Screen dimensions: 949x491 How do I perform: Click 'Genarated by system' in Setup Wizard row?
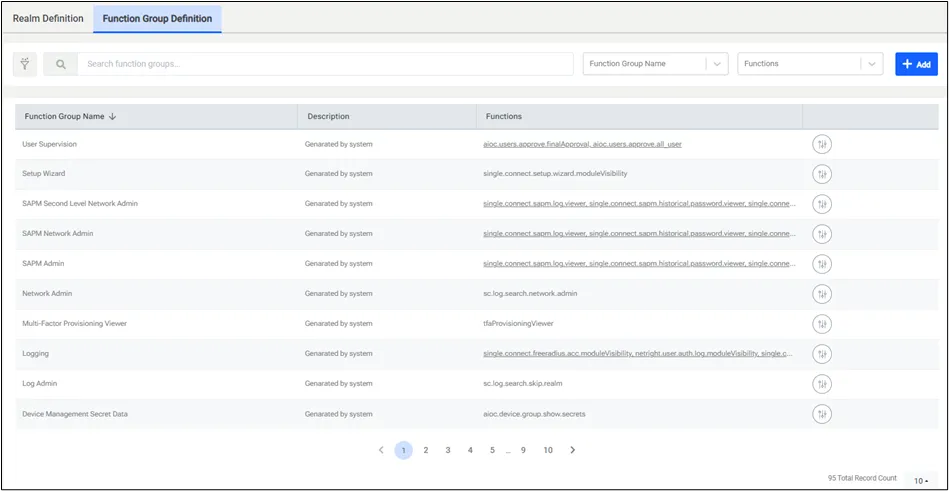tap(338, 173)
